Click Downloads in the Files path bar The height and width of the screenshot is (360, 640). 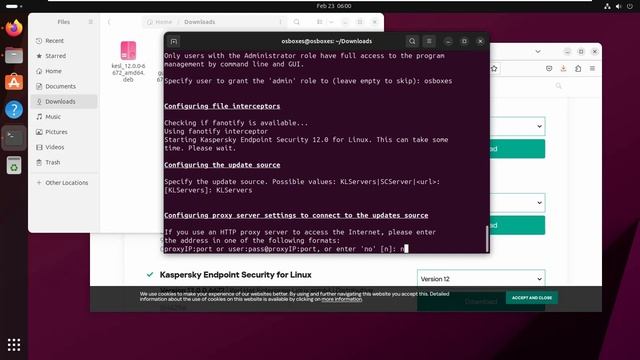point(200,22)
